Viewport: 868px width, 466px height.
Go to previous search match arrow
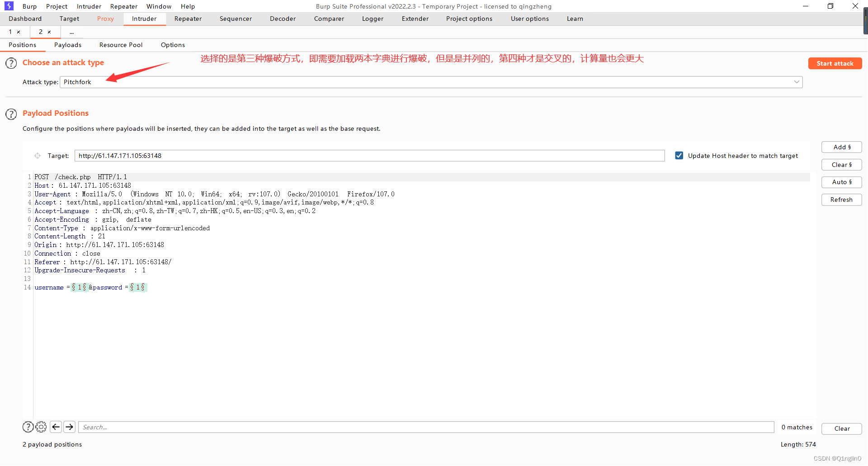click(56, 427)
